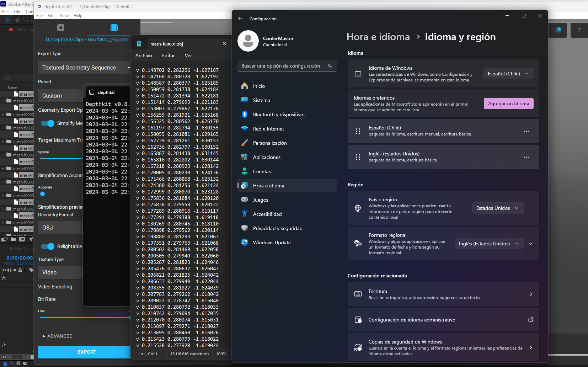Open the Idioma de Windows dropdown
Viewport: 588px width, 367px height.
pyautogui.click(x=508, y=74)
